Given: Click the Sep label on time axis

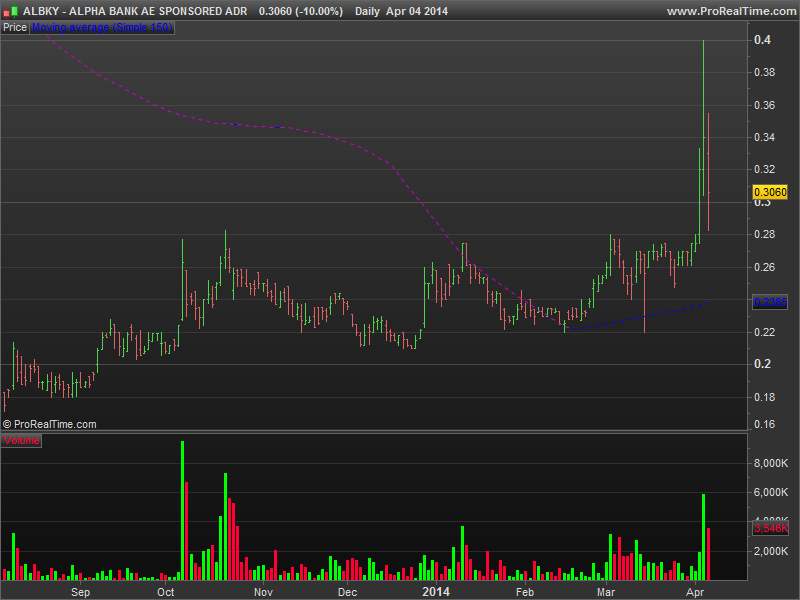Looking at the screenshot, I should coord(81,592).
